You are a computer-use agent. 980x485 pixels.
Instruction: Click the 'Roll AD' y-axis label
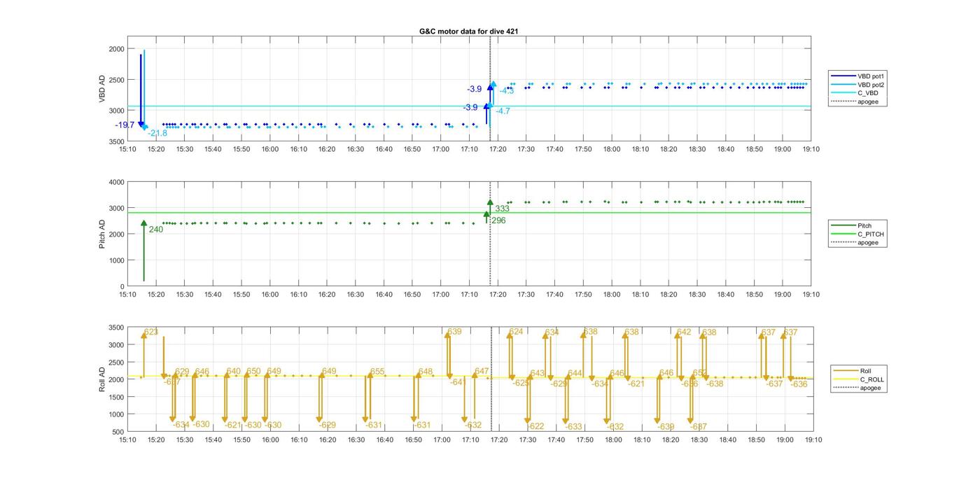click(103, 379)
